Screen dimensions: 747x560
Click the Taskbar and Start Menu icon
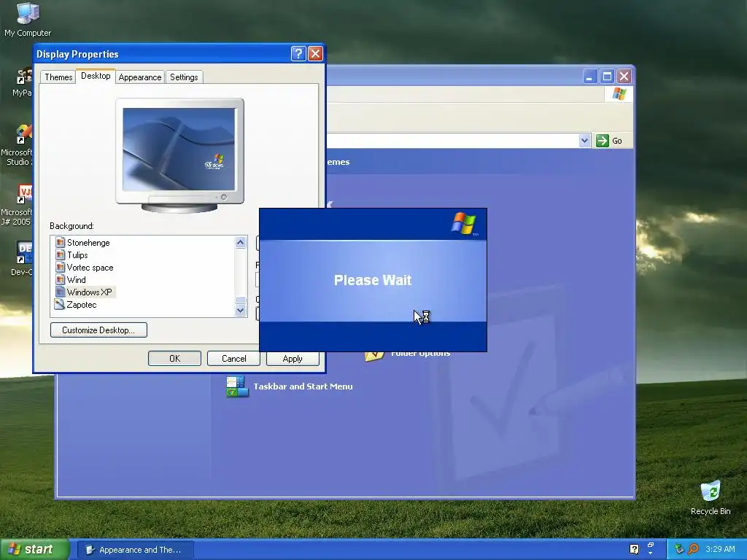(x=237, y=386)
